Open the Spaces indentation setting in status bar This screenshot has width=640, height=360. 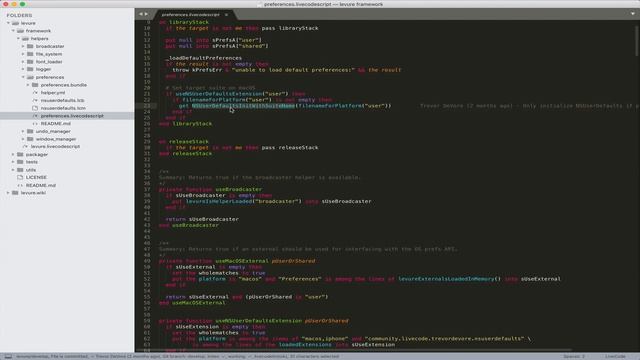point(574,356)
